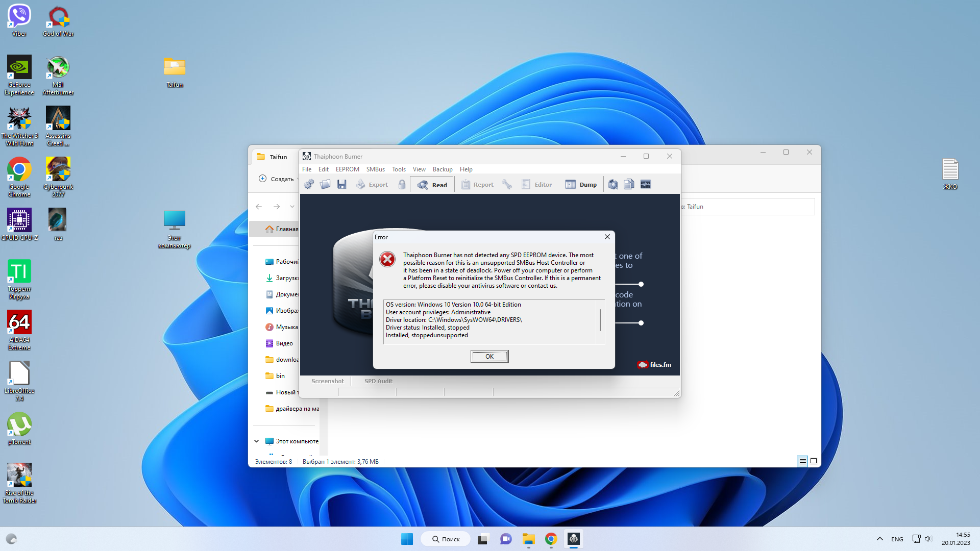Click the waveform monitor icon in toolbar

646,185
